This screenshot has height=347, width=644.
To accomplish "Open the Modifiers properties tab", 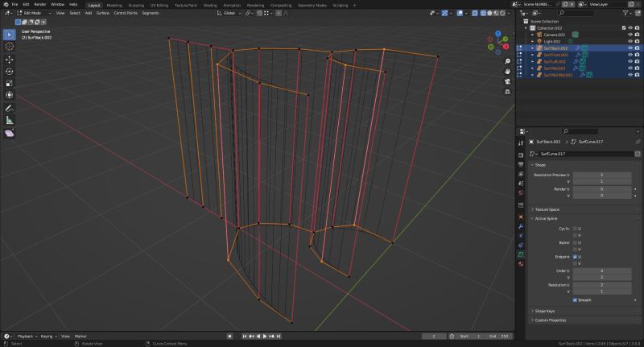I will (x=521, y=226).
